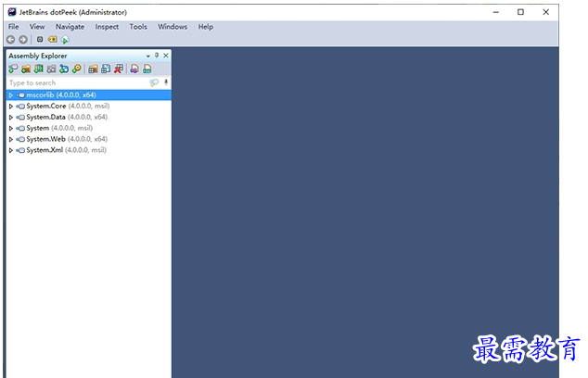The image size is (588, 378).
Task: Focus the Type to search field
Action: [x=78, y=82]
